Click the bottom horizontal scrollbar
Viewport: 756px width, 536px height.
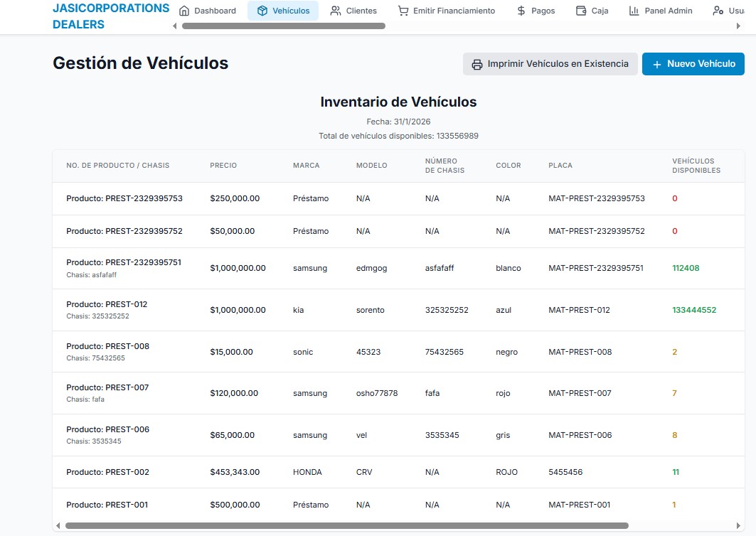pos(348,526)
